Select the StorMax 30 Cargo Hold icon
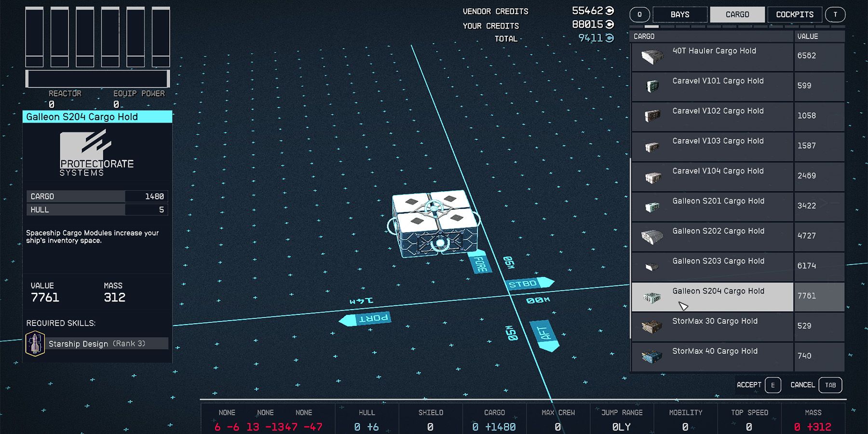 [x=652, y=326]
